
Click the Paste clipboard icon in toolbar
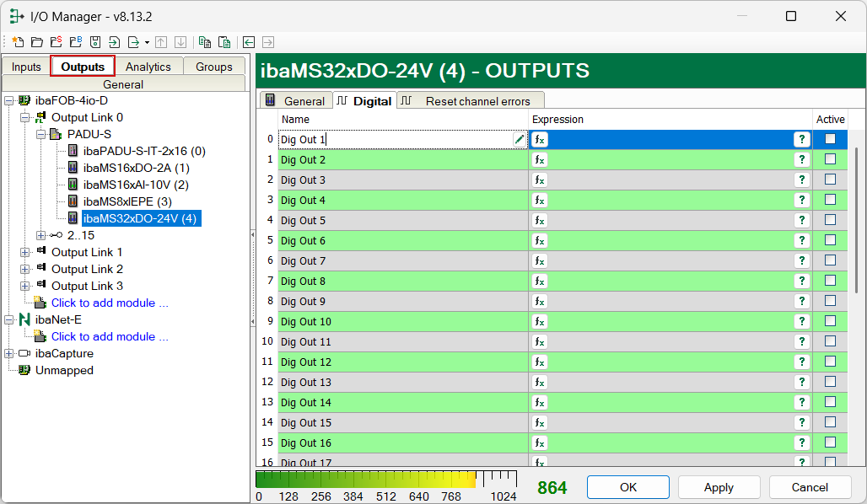[x=224, y=41]
